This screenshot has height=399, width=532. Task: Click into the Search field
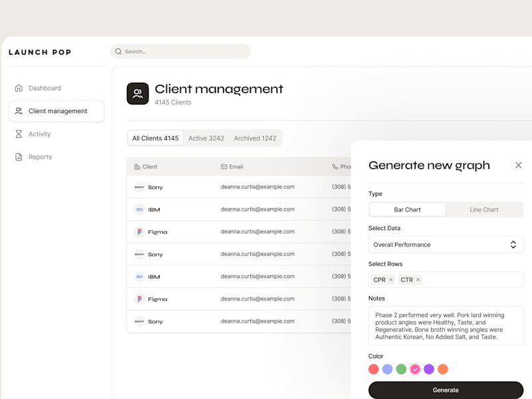pos(180,52)
